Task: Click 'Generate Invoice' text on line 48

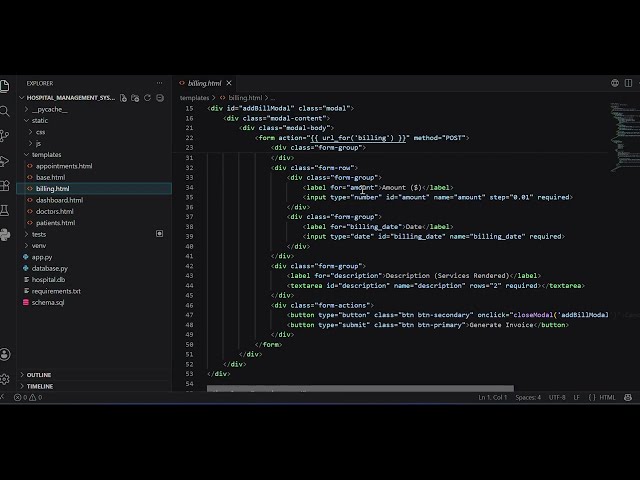Action: click(x=501, y=325)
